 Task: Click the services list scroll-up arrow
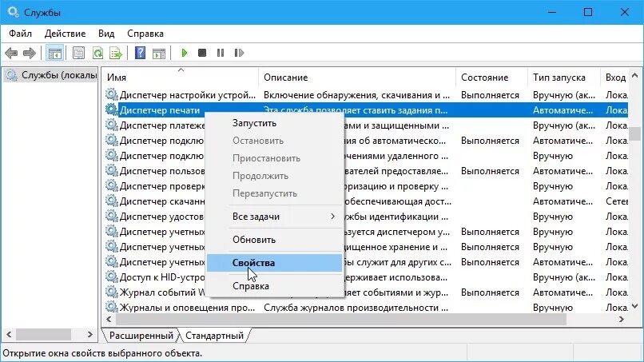[635, 76]
